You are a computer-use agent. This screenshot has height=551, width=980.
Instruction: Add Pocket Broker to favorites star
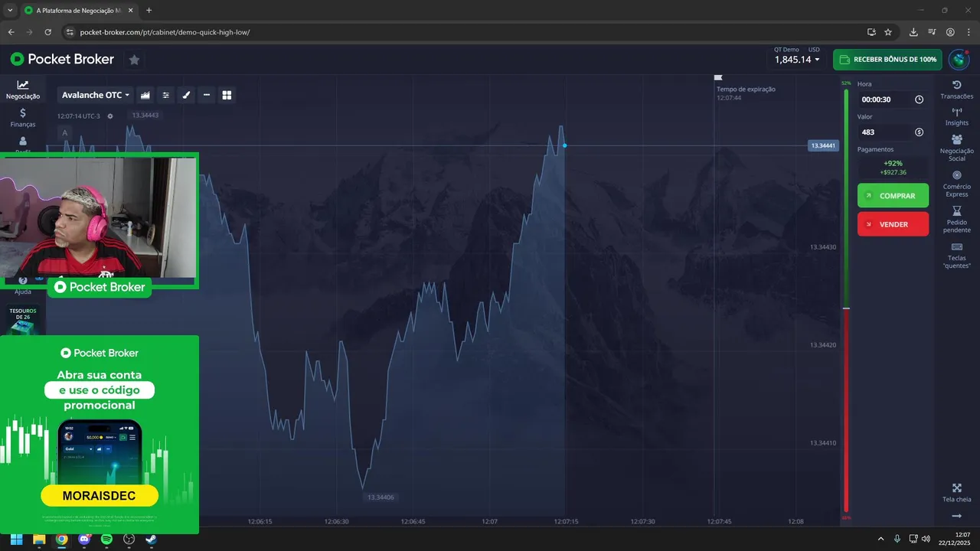coord(134,60)
